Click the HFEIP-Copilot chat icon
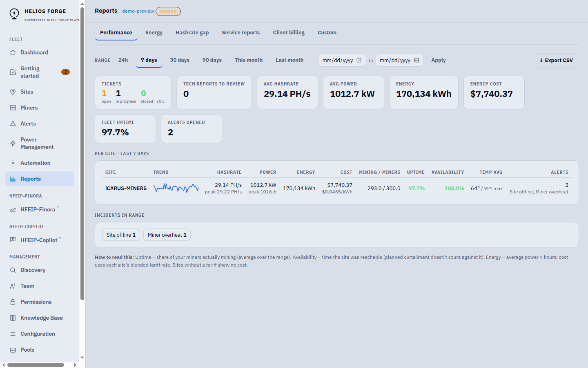The image size is (588, 368). (13, 240)
